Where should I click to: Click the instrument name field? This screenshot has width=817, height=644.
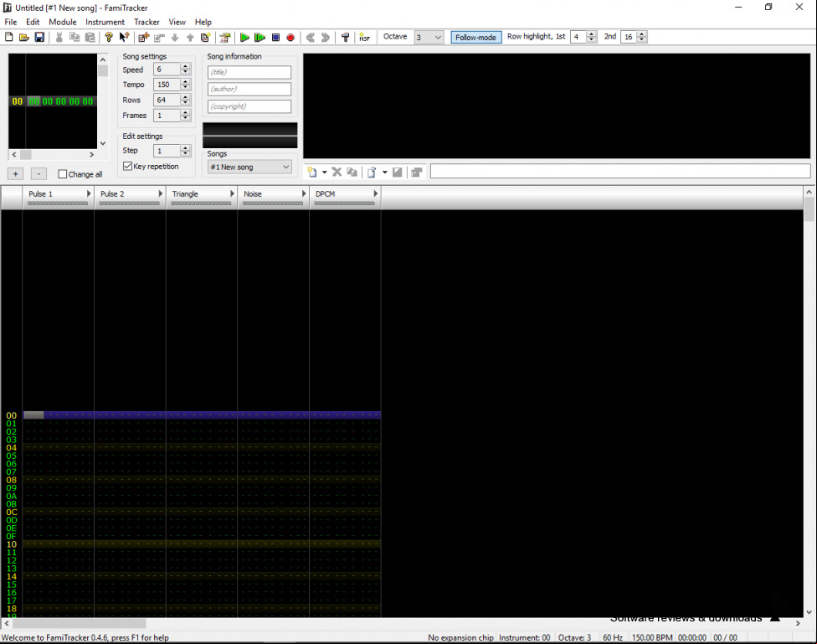[x=620, y=171]
